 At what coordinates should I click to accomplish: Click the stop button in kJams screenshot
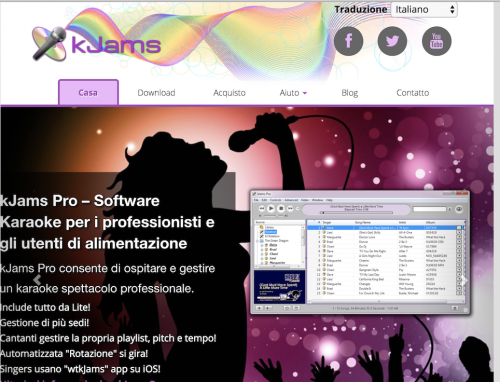click(281, 208)
